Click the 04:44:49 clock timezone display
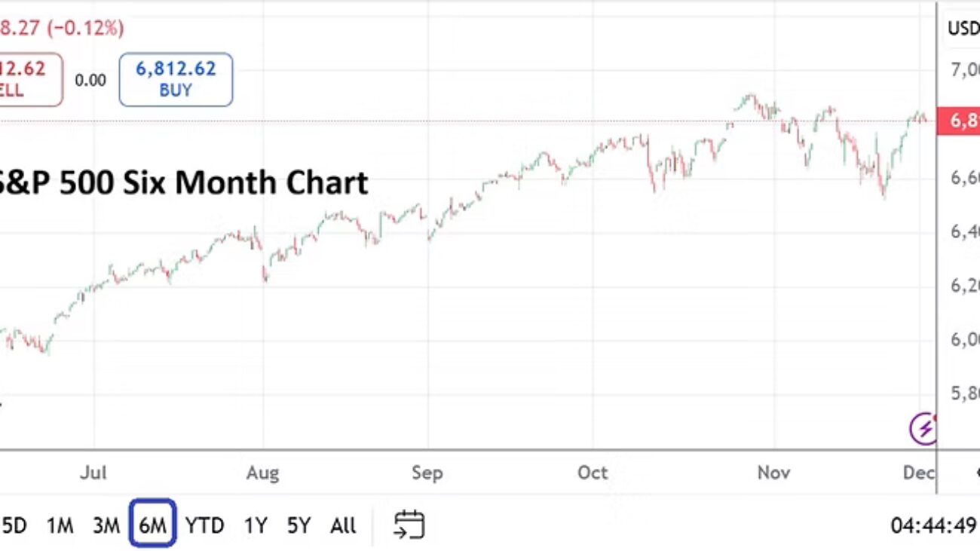 (933, 525)
